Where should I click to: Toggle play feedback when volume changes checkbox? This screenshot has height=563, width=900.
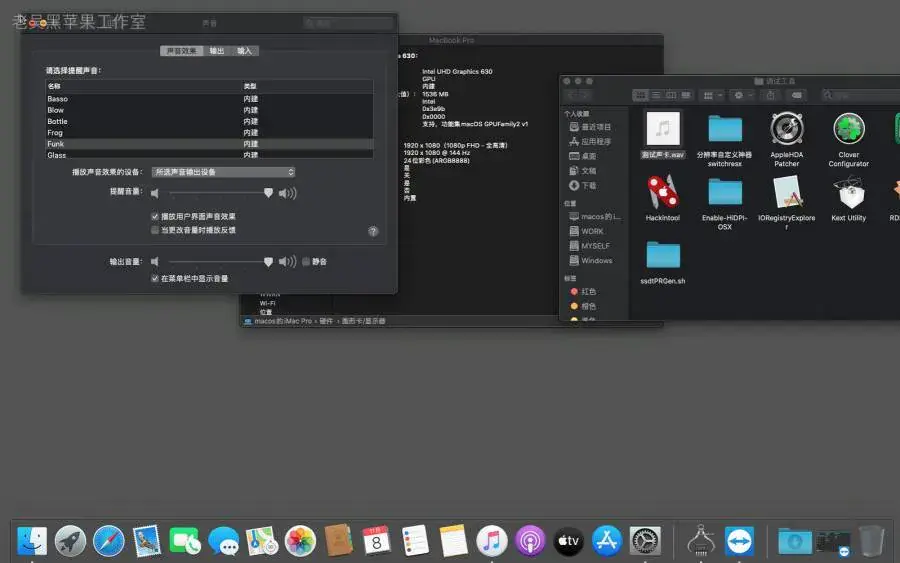pyautogui.click(x=155, y=230)
